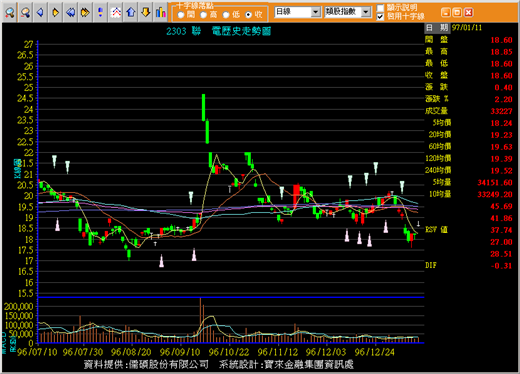
Task: Click the blue up arrow icon
Action: pyautogui.click(x=131, y=13)
